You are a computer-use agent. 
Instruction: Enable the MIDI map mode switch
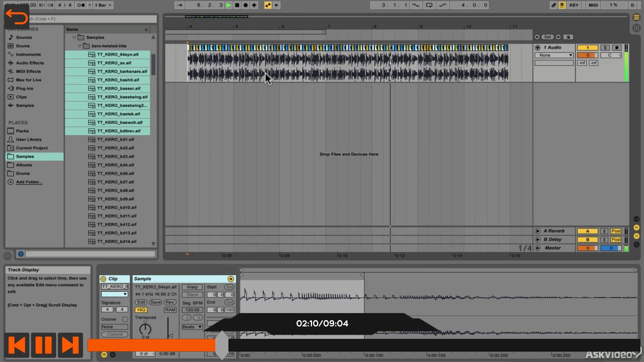pos(593,5)
